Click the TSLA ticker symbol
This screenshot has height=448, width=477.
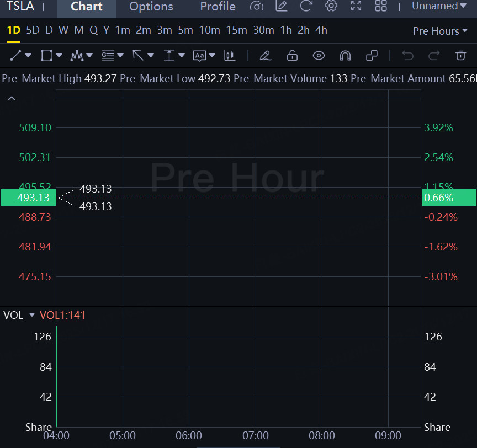(20, 6)
